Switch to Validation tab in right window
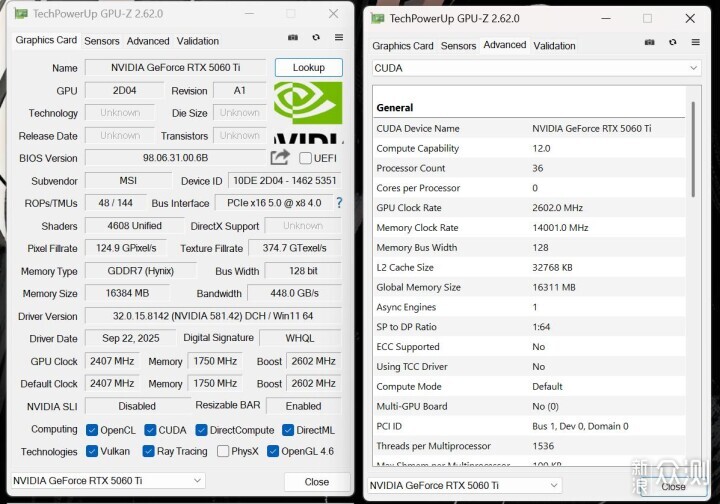 click(554, 45)
